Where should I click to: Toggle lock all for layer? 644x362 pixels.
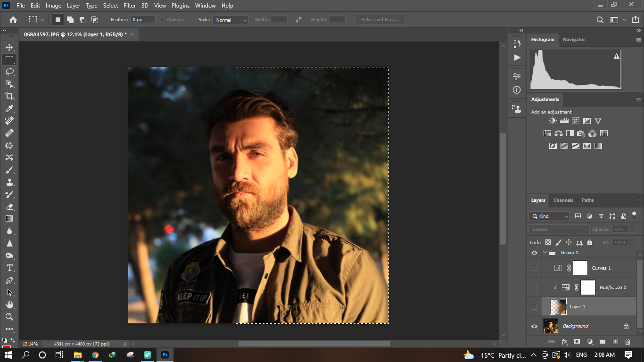point(590,242)
